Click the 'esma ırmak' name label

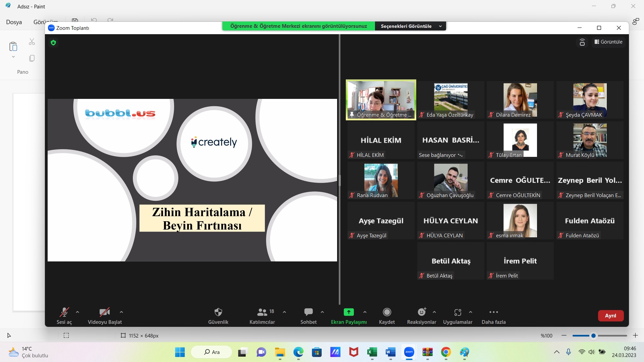[509, 235]
